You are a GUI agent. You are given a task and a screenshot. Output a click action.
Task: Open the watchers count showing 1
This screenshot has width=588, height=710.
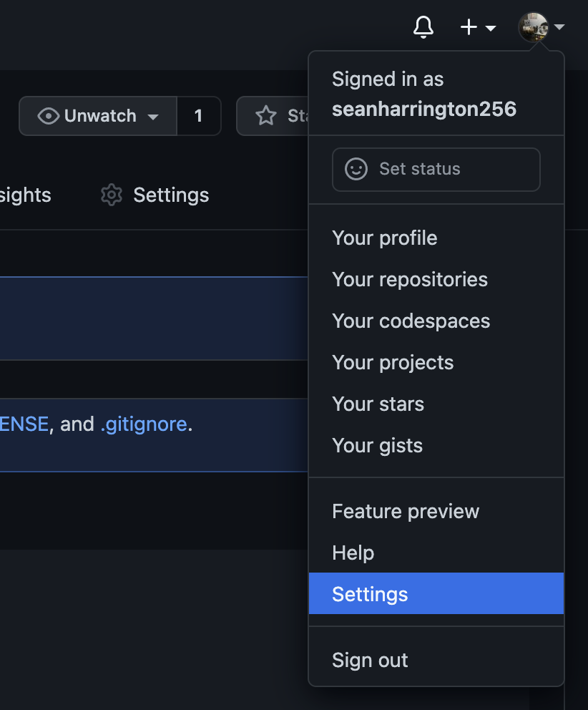point(199,116)
